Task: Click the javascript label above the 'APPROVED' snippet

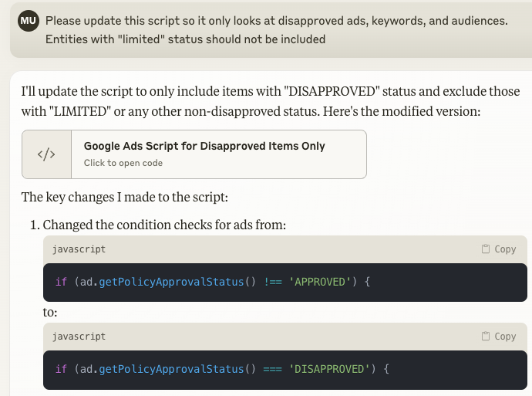Action: pyautogui.click(x=79, y=249)
